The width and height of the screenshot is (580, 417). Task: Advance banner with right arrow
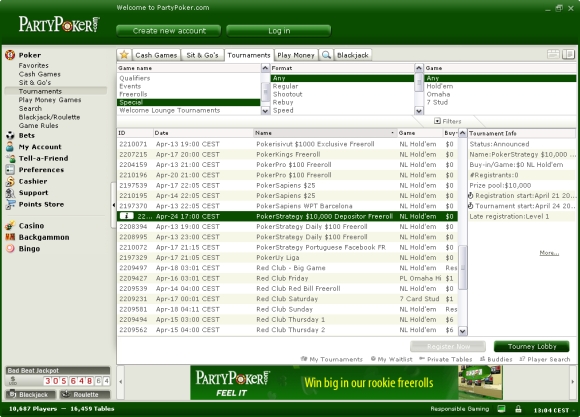click(573, 381)
